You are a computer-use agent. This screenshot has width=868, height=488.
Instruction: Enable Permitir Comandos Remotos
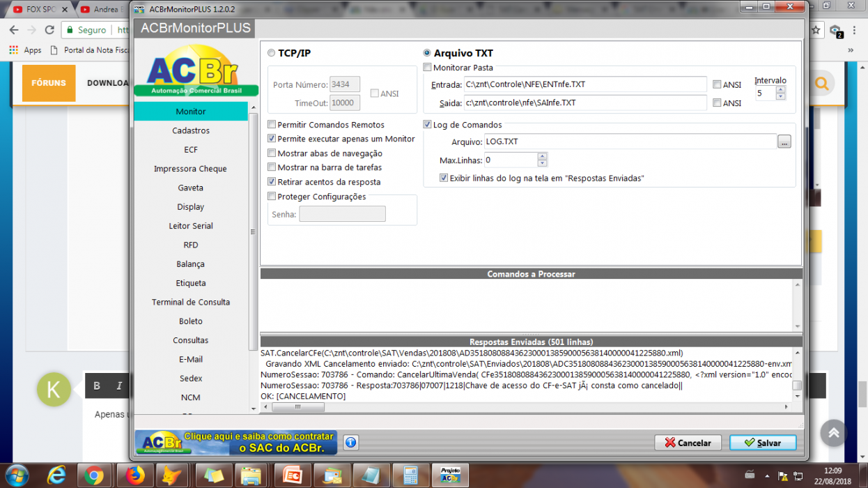point(272,125)
